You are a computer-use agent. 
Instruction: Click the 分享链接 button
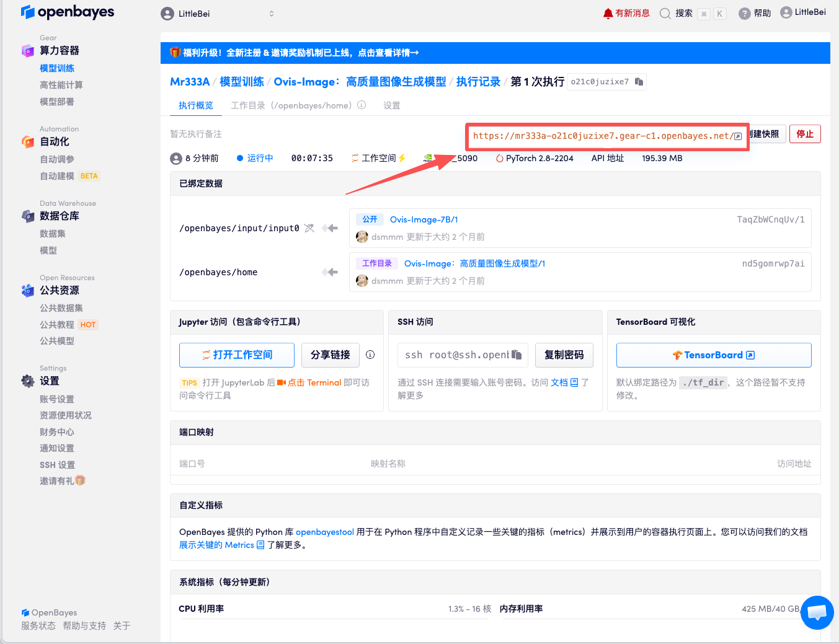coord(331,355)
